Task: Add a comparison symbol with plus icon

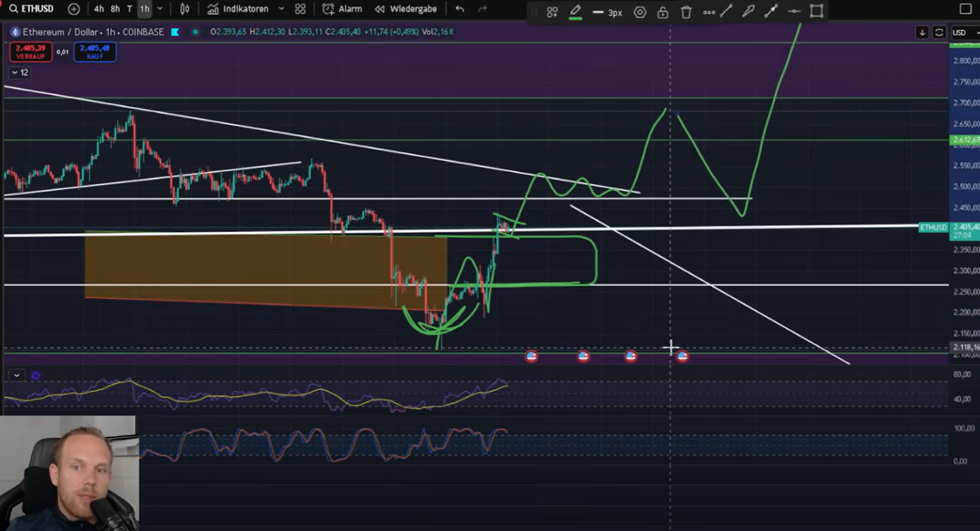Action: (73, 9)
